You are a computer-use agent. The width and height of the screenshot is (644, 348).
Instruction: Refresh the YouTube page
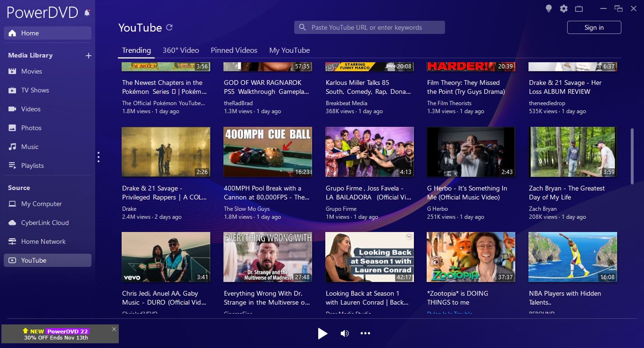click(x=169, y=27)
